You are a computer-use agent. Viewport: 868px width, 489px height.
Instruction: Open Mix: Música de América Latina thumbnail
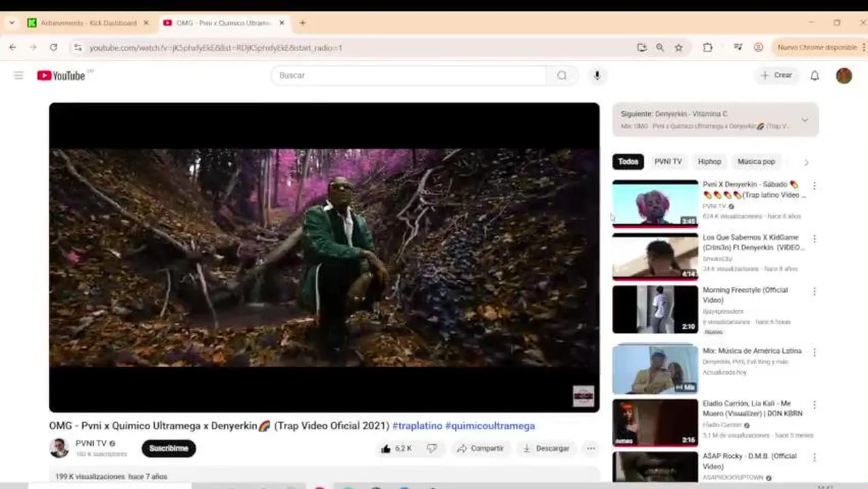click(655, 369)
